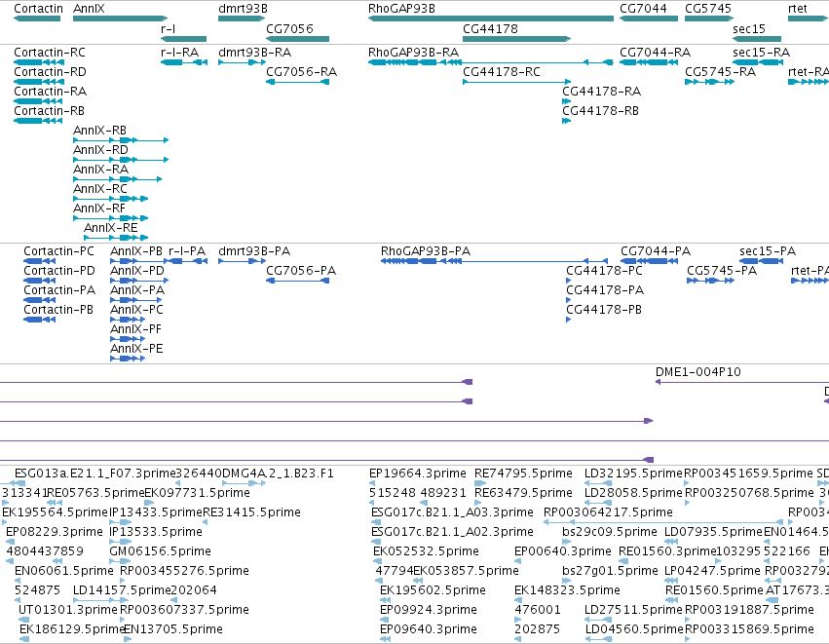Select the EP09640.3prime EST label
The image size is (829, 644).
[429, 629]
